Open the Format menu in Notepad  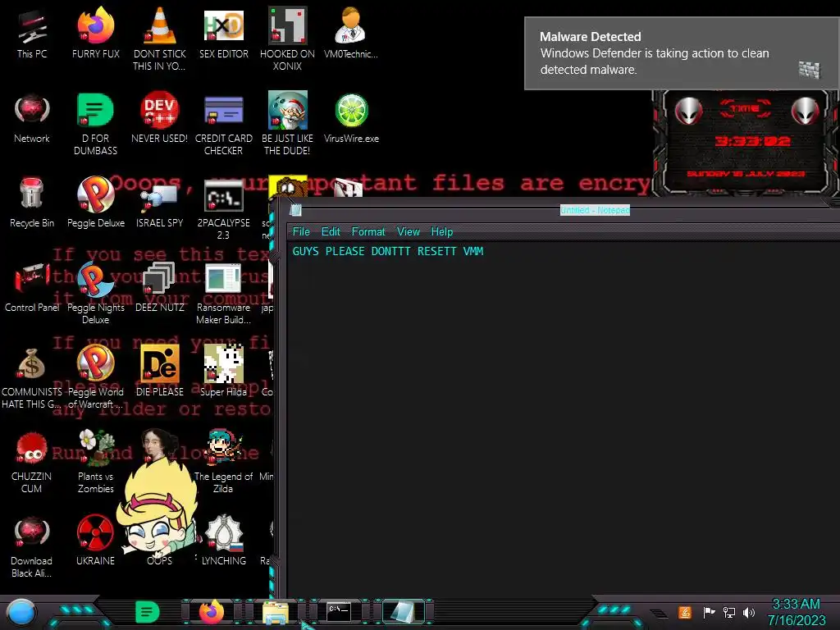[x=368, y=231]
